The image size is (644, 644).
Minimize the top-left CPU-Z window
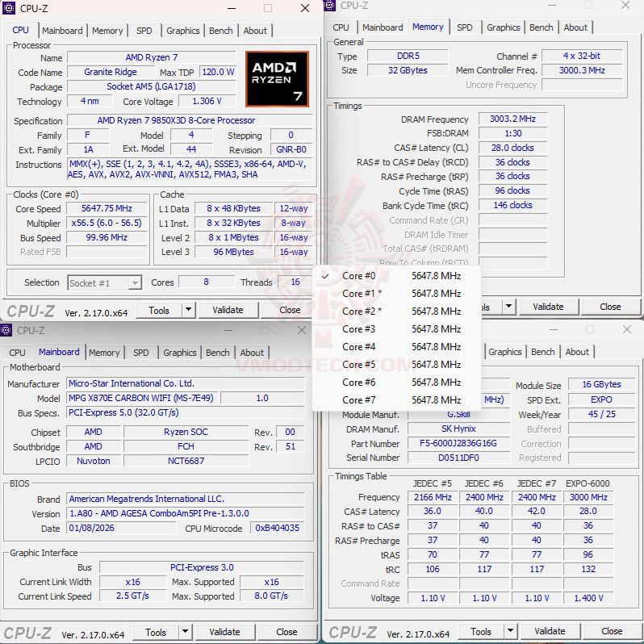tap(232, 8)
